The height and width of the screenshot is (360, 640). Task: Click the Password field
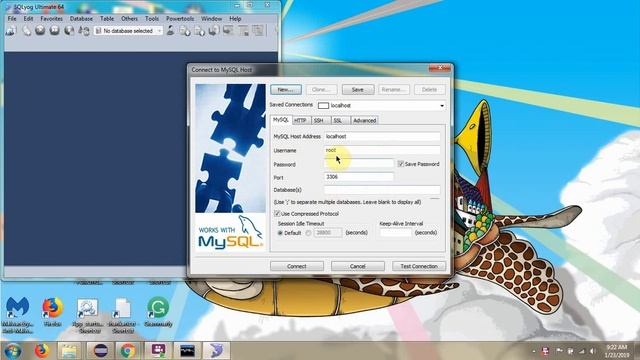pyautogui.click(x=359, y=164)
